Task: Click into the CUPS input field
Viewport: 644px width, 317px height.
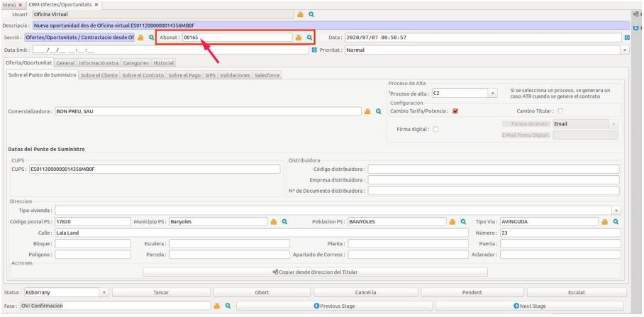Action: point(155,169)
